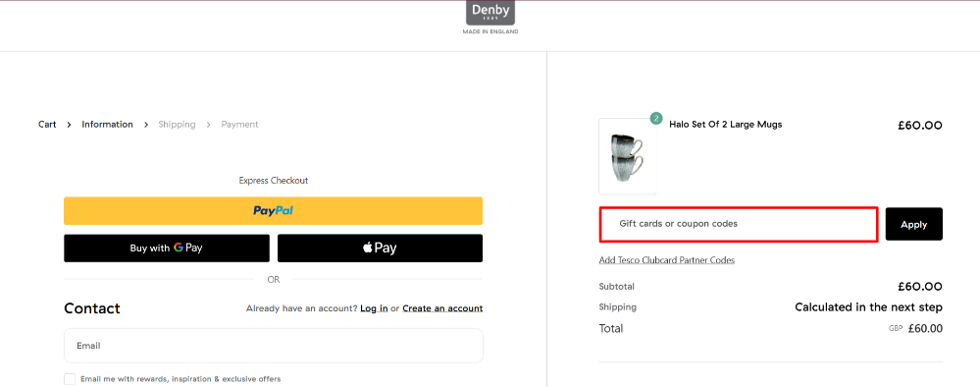Open the Payment breadcrumb step
The image size is (980, 387).
[239, 125]
